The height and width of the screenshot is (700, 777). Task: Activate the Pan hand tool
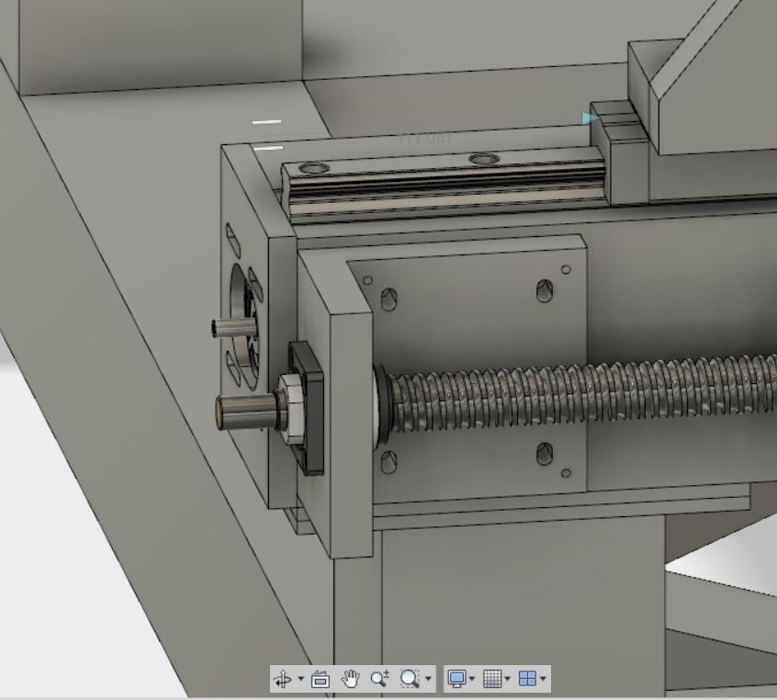click(350, 679)
